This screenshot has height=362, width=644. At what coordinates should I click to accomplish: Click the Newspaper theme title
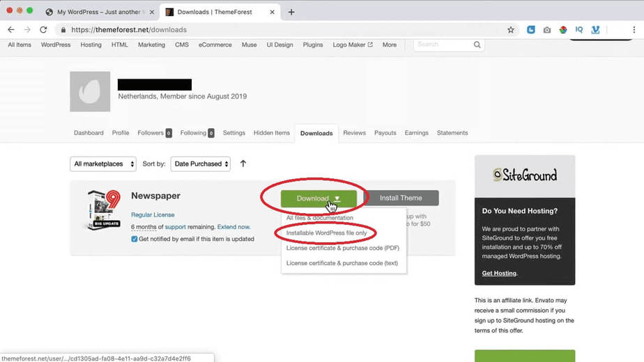click(155, 196)
